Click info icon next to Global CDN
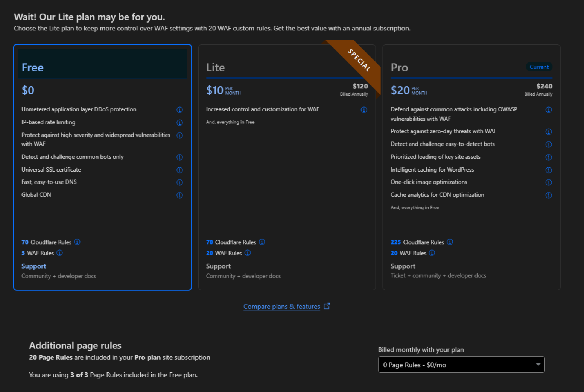 pos(179,195)
